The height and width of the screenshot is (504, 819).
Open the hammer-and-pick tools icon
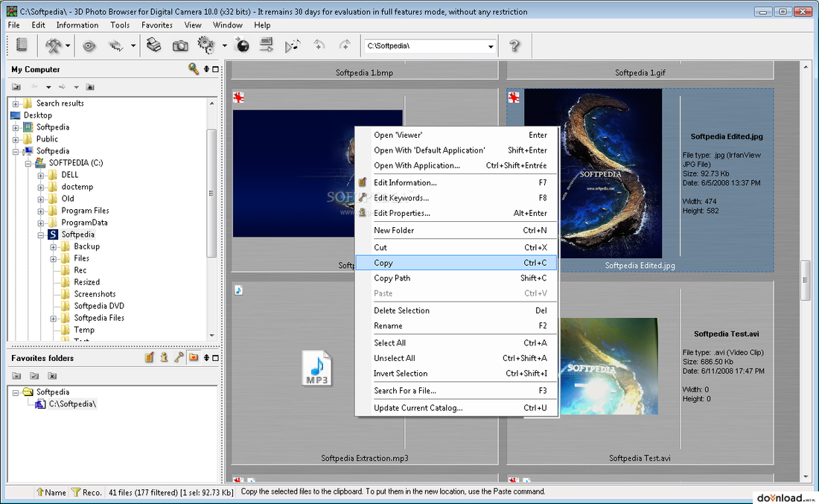point(54,46)
